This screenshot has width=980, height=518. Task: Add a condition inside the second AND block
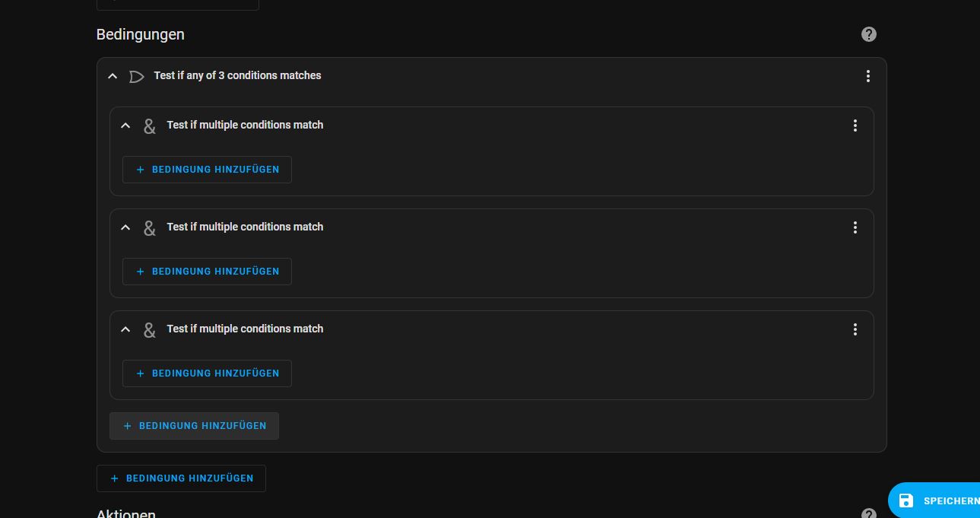point(207,272)
